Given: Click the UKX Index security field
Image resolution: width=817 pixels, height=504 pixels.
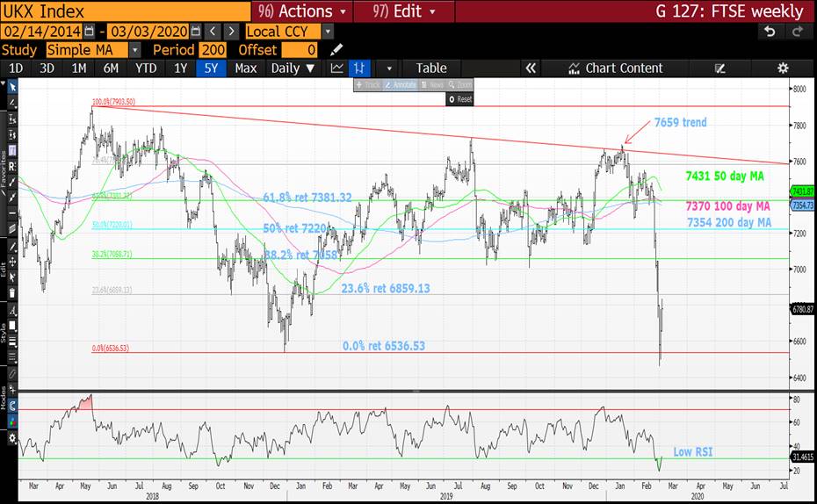Looking at the screenshot, I should (125, 11).
